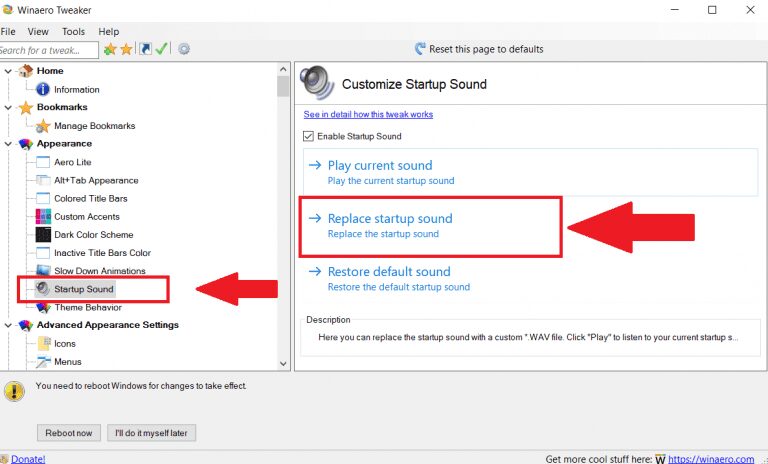
Task: Click the add bookmark star icon
Action: click(x=110, y=49)
